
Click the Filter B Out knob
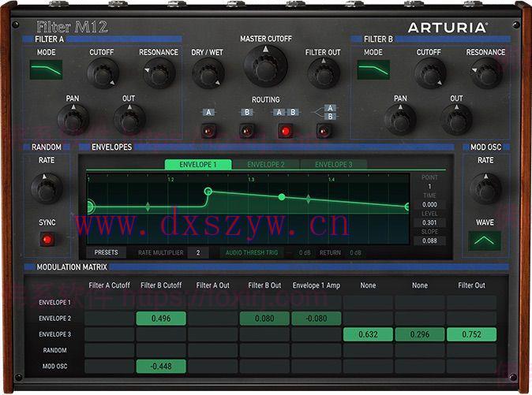[x=456, y=120]
